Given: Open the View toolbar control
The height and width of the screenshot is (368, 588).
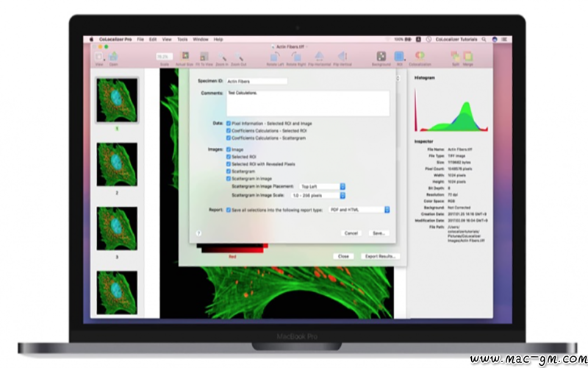Looking at the screenshot, I should coord(99,57).
